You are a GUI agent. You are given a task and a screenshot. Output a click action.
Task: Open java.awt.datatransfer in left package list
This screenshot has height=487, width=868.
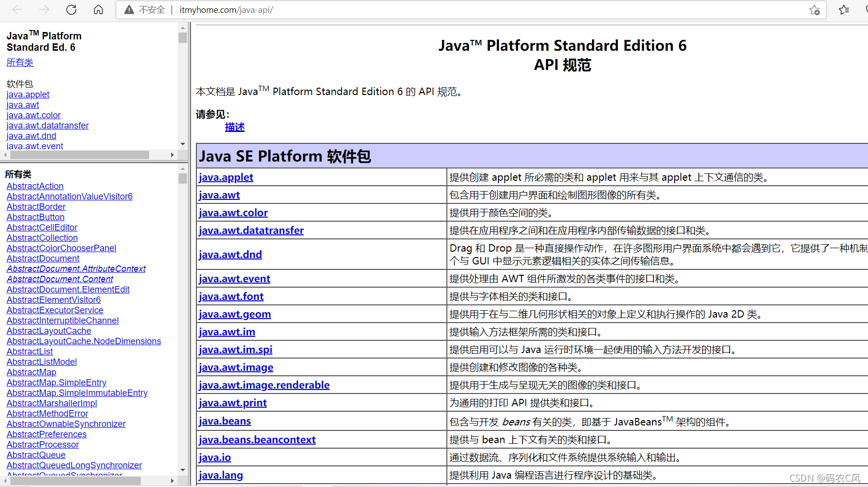tap(48, 126)
